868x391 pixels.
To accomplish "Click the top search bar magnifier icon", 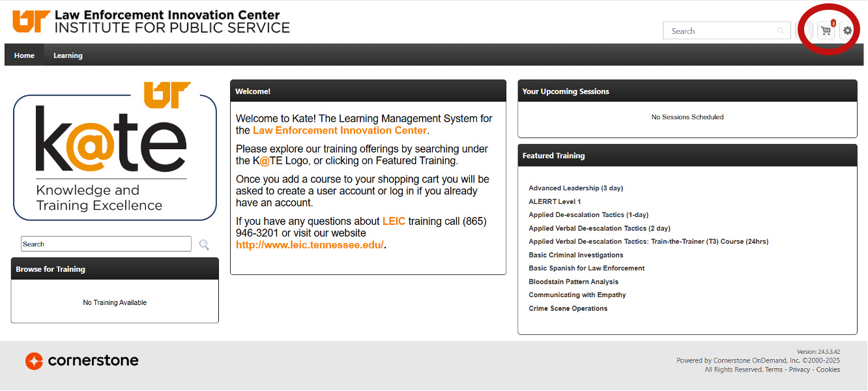I will [781, 31].
